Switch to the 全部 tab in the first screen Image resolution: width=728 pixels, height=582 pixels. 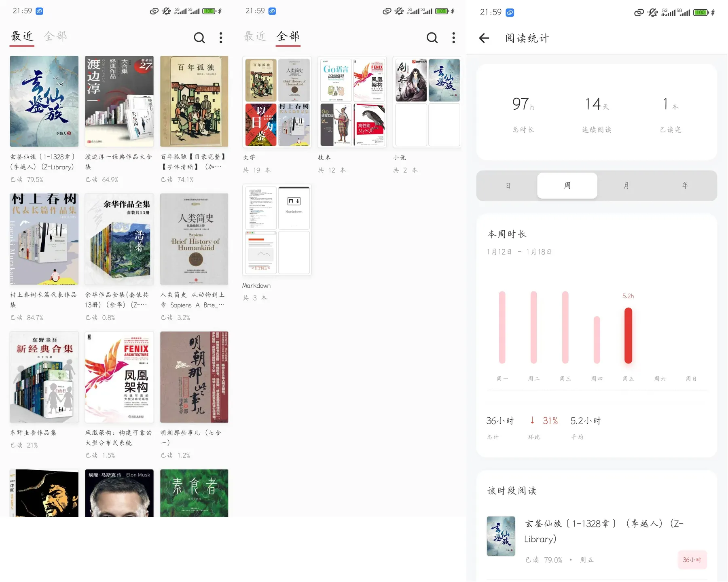[55, 36]
